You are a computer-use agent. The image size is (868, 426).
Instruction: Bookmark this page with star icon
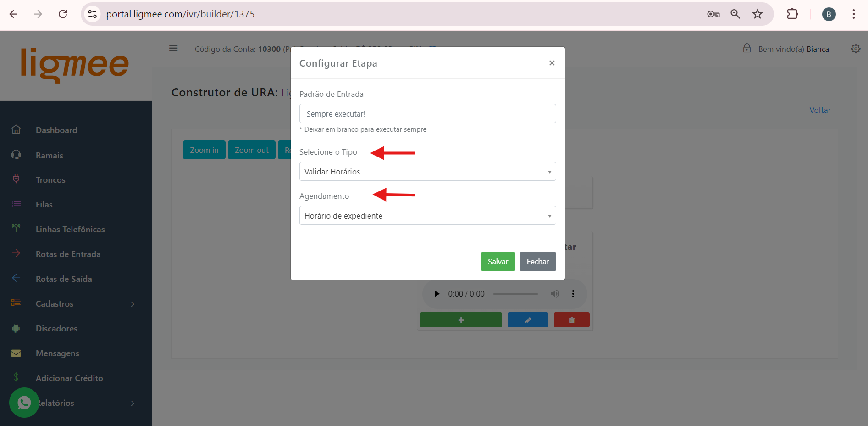click(757, 14)
